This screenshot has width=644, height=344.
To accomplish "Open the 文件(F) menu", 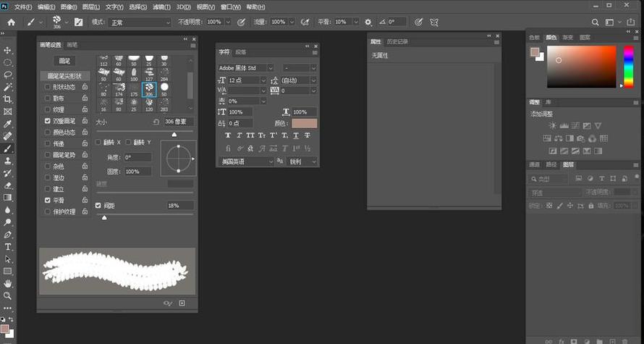I will (23, 7).
